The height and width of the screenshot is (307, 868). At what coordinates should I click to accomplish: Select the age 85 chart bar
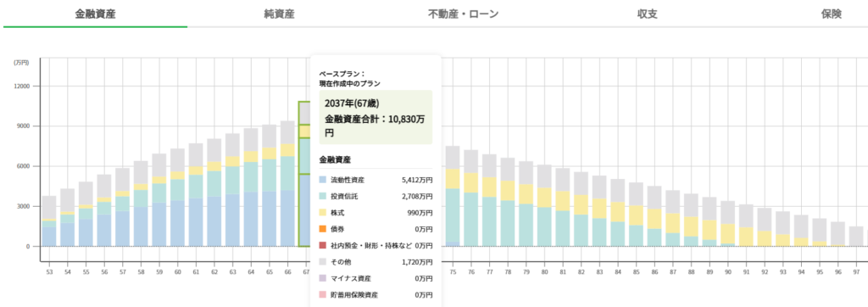pyautogui.click(x=636, y=214)
